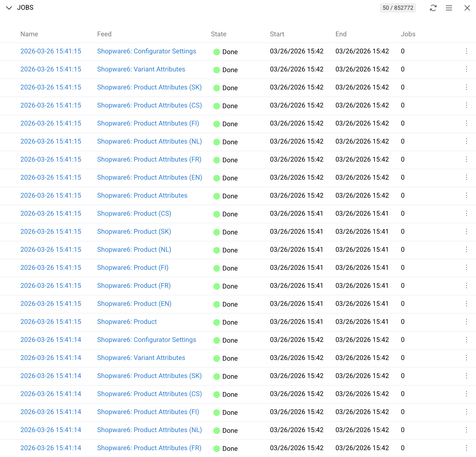Open Configurator Settings feed link in 15:41:14 row
476x457 pixels.
click(146, 340)
